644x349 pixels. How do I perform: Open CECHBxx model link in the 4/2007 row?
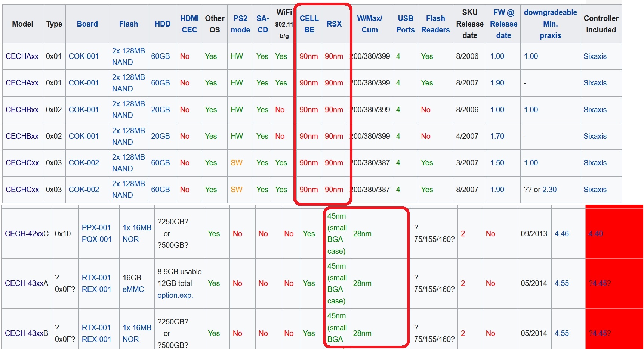[x=22, y=136]
